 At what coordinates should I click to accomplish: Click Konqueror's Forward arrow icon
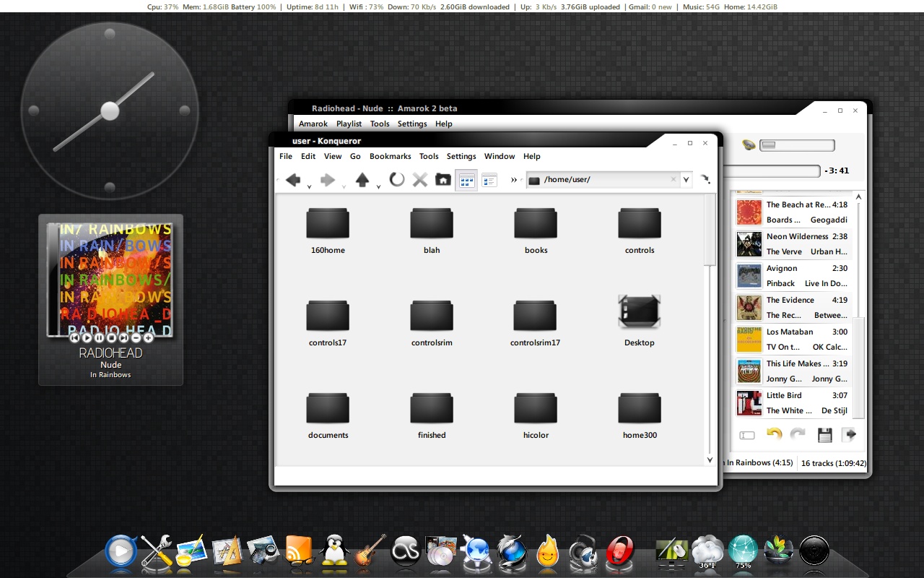[x=328, y=180]
